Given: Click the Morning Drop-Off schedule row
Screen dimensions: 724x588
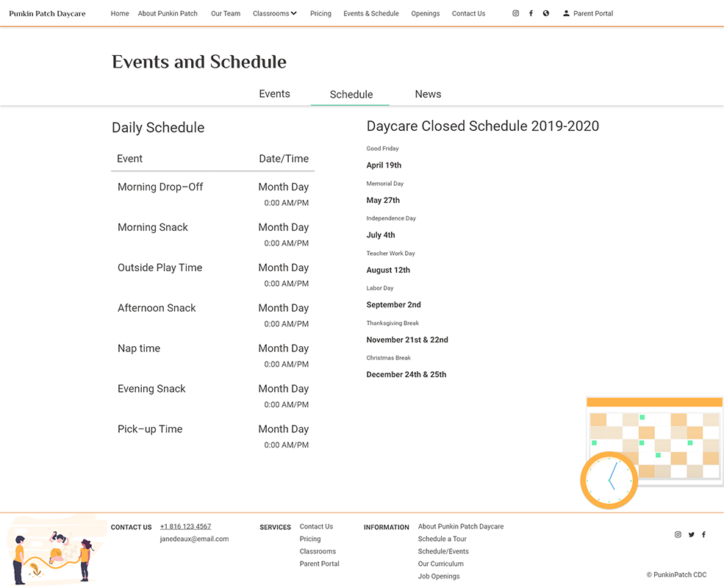Looking at the screenshot, I should (213, 194).
